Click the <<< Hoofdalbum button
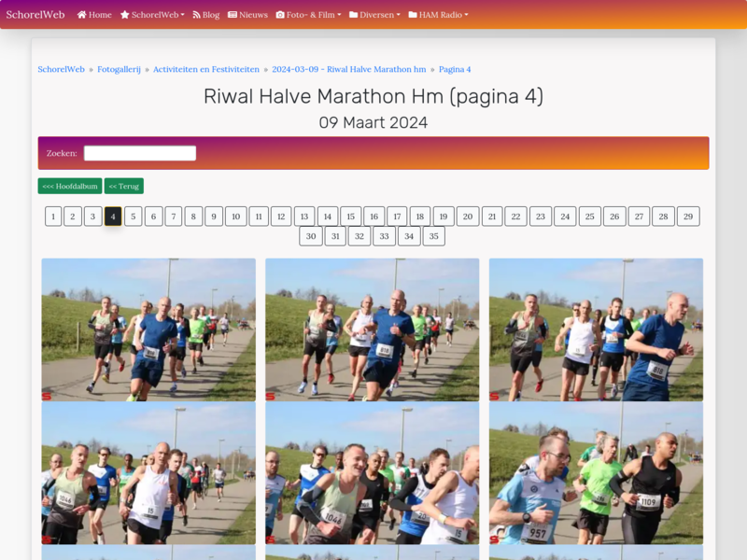The width and height of the screenshot is (747, 560). [x=70, y=186]
